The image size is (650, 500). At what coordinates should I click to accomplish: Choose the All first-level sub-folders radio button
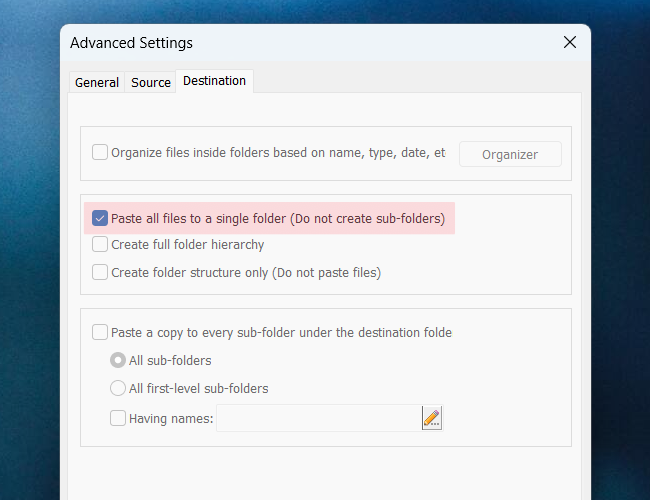(x=118, y=388)
